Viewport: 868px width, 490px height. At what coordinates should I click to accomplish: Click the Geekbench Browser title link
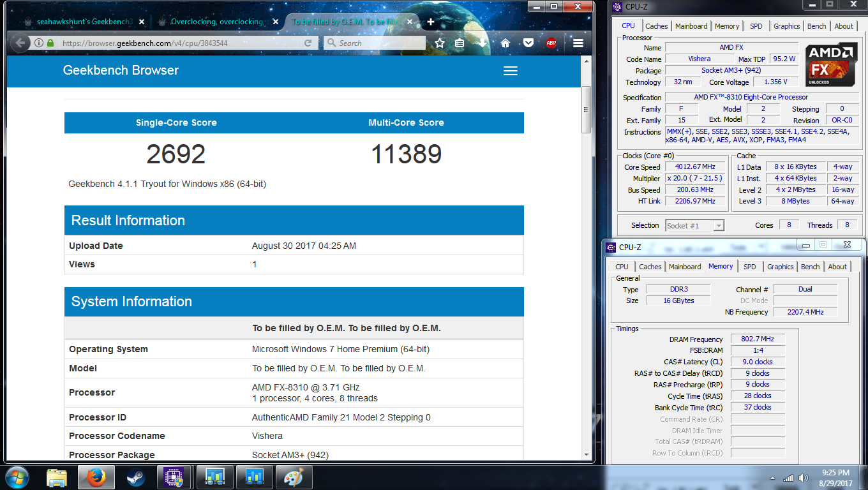tap(121, 70)
